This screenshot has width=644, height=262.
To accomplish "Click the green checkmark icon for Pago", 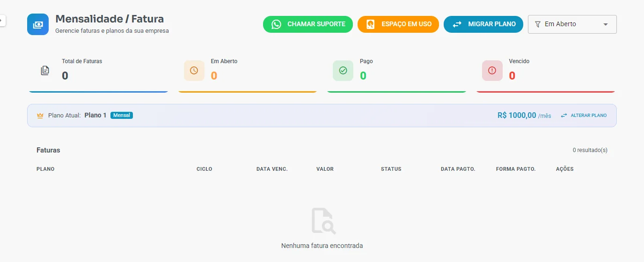I will (x=343, y=71).
